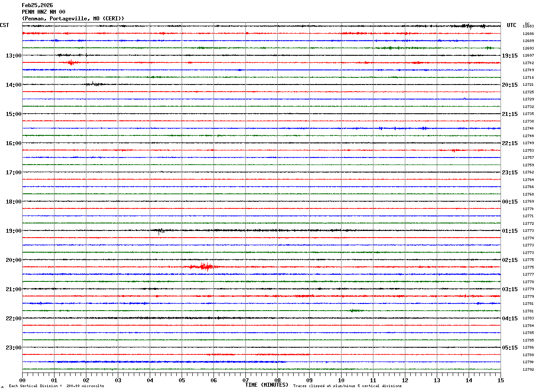Click the 21:15 UTC time label
The height and width of the screenshot is (392, 536).
tap(510, 114)
